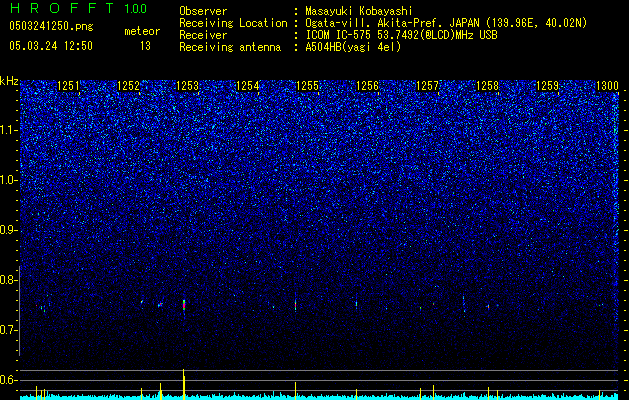Click the strong meteor echo below 1253
This screenshot has width=629, height=400.
(184, 305)
